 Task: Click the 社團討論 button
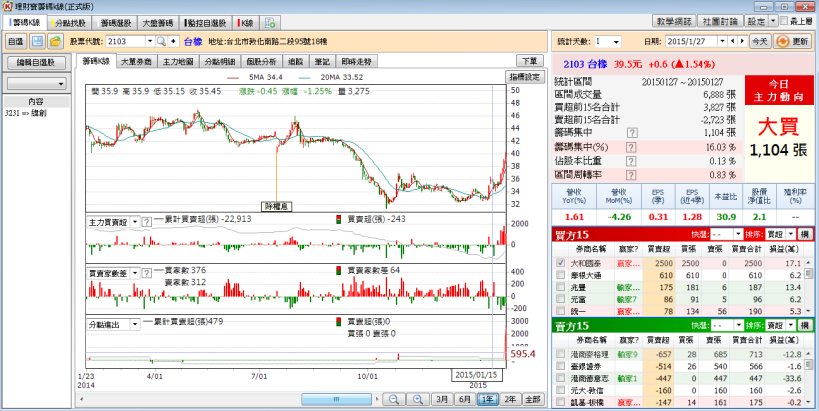click(x=720, y=21)
